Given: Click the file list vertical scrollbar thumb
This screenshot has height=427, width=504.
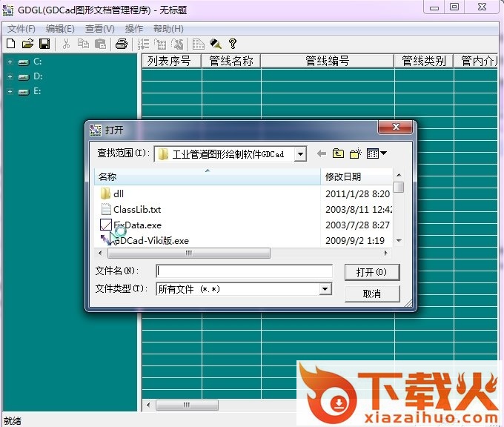Looking at the screenshot, I should [x=399, y=187].
